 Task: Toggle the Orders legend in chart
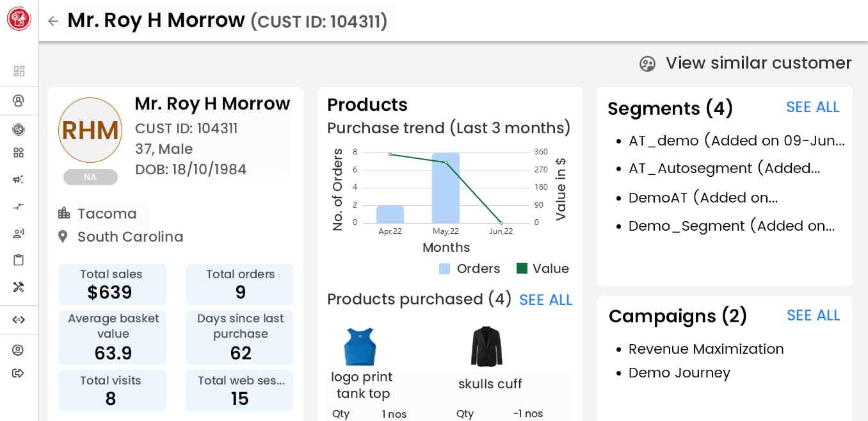pos(469,268)
